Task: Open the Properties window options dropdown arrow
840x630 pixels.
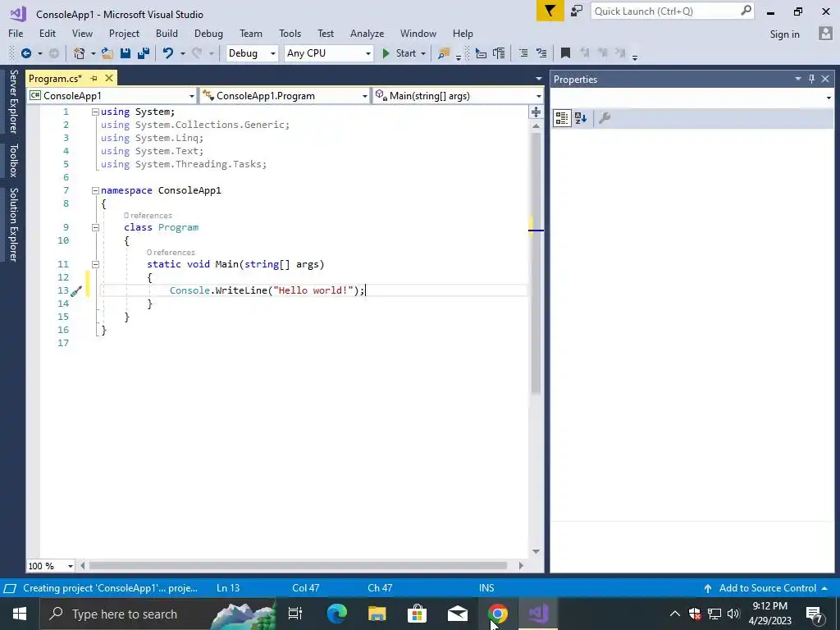Action: click(x=798, y=79)
